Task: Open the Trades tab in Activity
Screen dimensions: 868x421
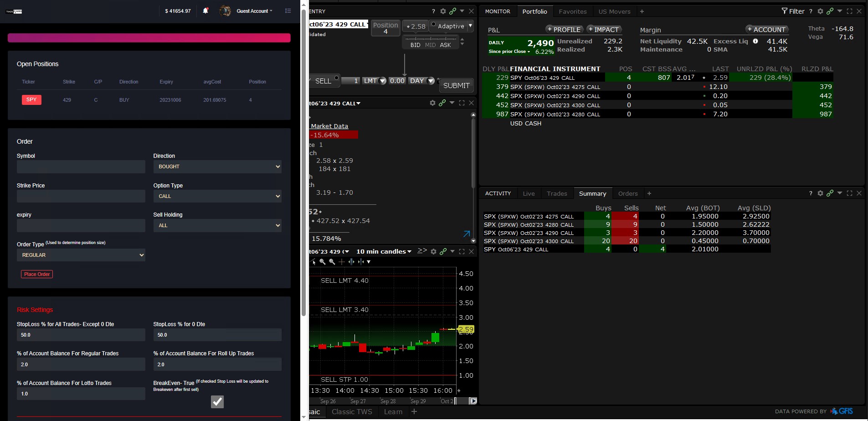Action: pyautogui.click(x=557, y=193)
